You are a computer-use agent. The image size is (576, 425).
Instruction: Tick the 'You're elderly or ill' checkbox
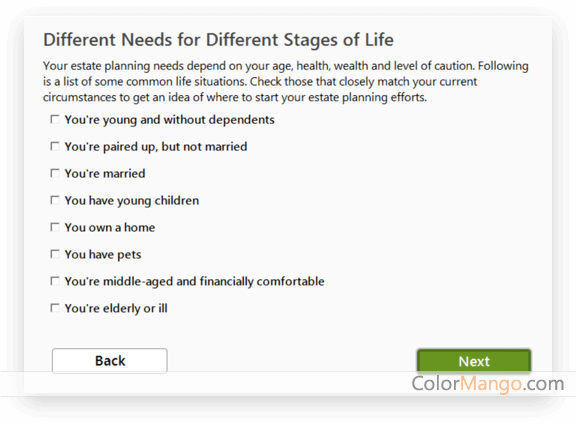tap(55, 308)
